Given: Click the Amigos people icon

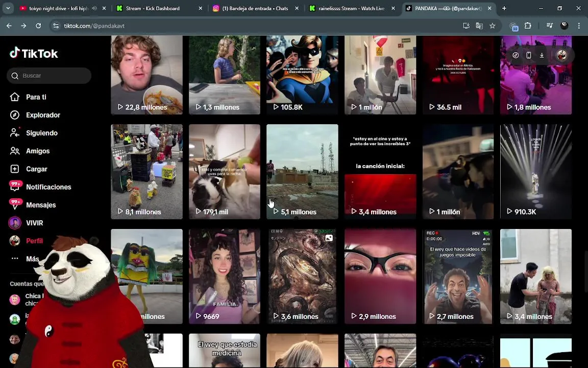Looking at the screenshot, I should tap(15, 151).
